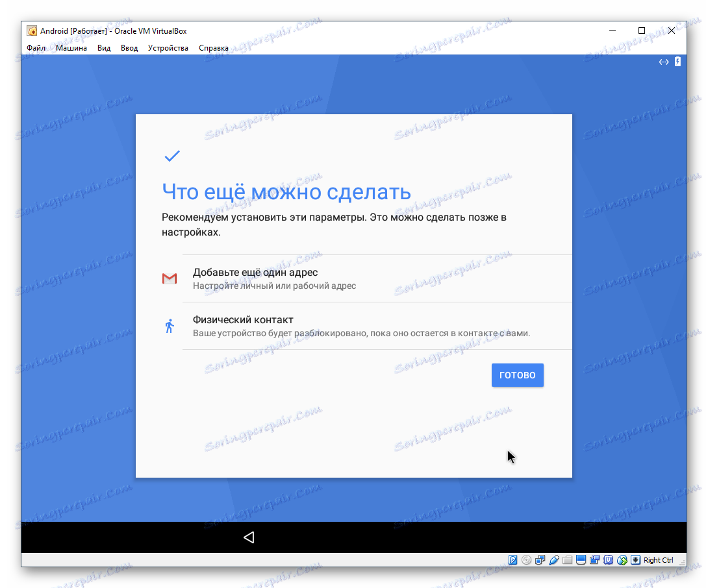The image size is (708, 588).
Task: Open the Вид menu
Action: click(x=104, y=48)
